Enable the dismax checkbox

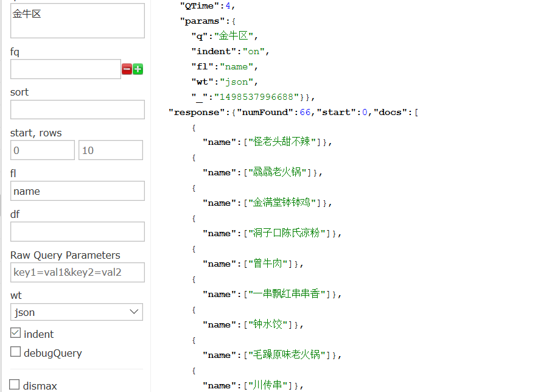click(15, 385)
